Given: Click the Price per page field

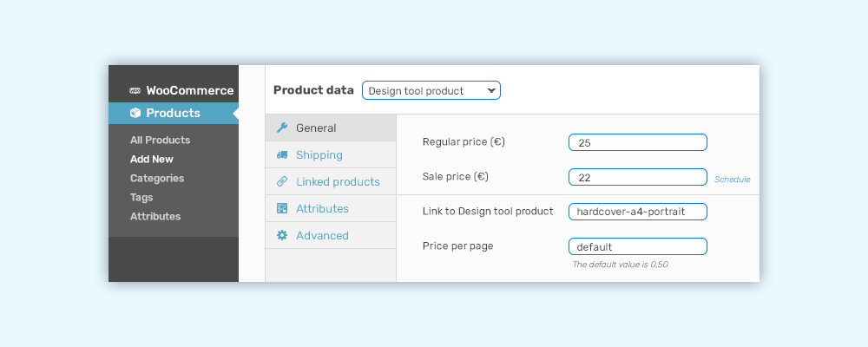Looking at the screenshot, I should tap(638, 246).
